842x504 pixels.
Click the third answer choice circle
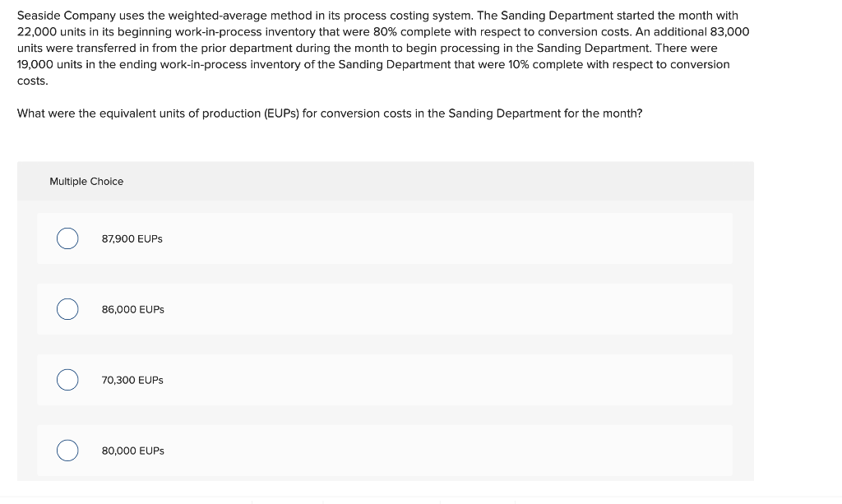67,379
